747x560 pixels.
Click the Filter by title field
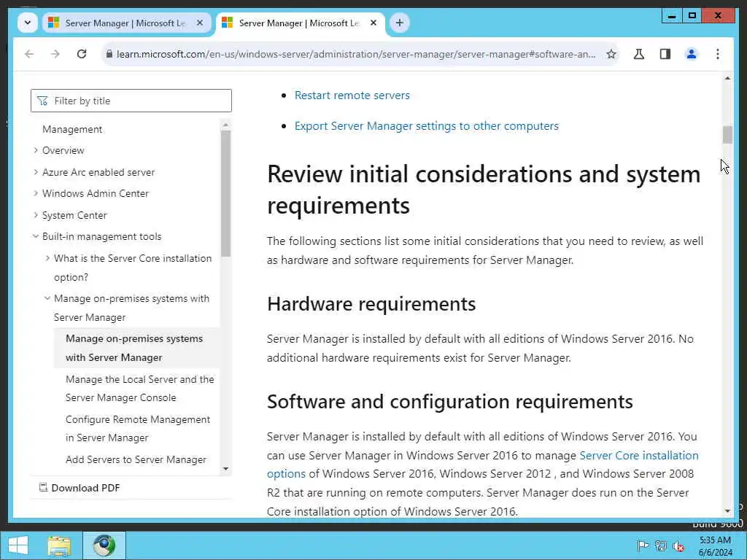pos(131,101)
